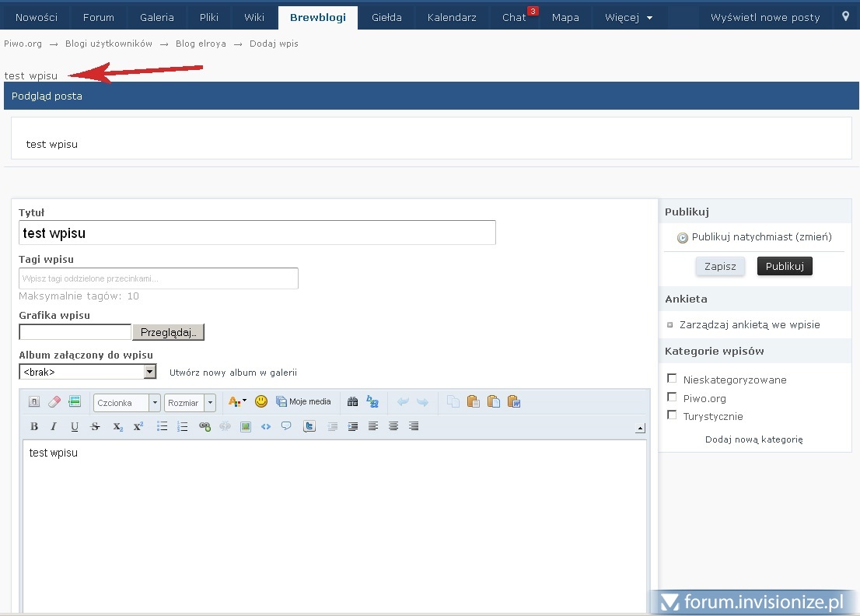Click the eraser remove-format icon
The image size is (860, 616).
click(x=54, y=402)
